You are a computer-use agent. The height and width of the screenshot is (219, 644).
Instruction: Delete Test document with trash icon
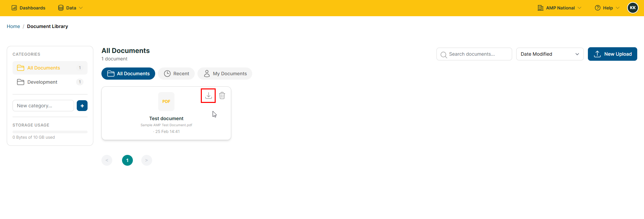pos(222,95)
